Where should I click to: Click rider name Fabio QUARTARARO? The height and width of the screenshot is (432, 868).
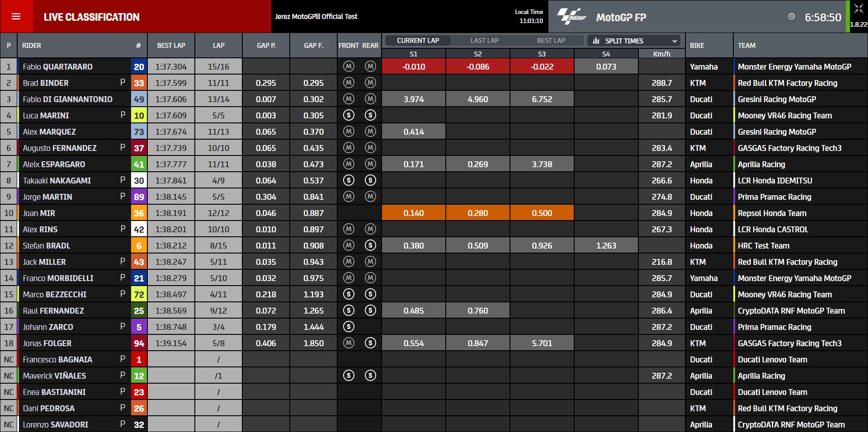[x=58, y=67]
